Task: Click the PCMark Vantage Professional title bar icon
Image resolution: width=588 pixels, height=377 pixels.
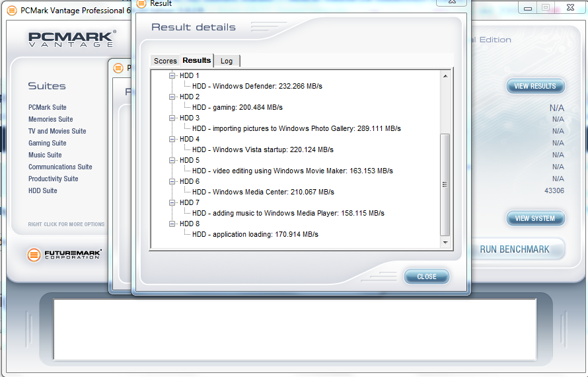Action: pos(12,11)
